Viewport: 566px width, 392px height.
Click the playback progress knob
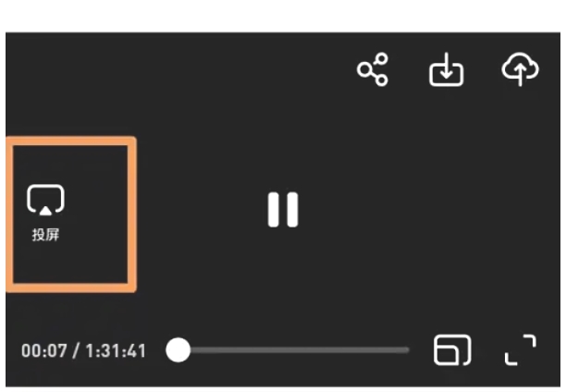[178, 349]
